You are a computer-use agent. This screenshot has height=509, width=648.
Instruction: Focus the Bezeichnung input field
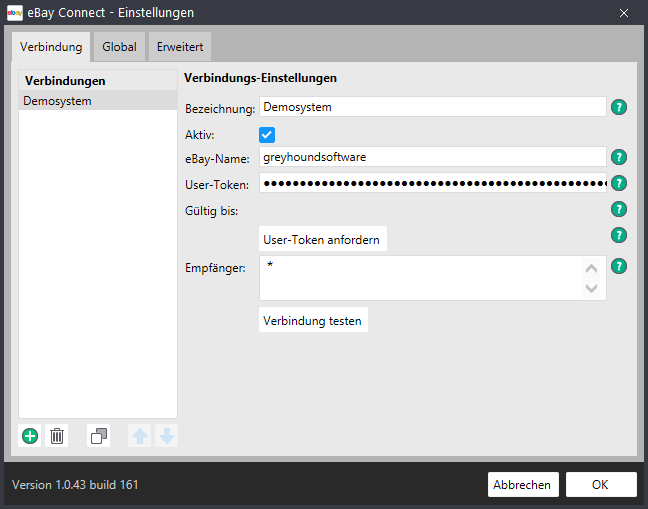click(x=433, y=107)
